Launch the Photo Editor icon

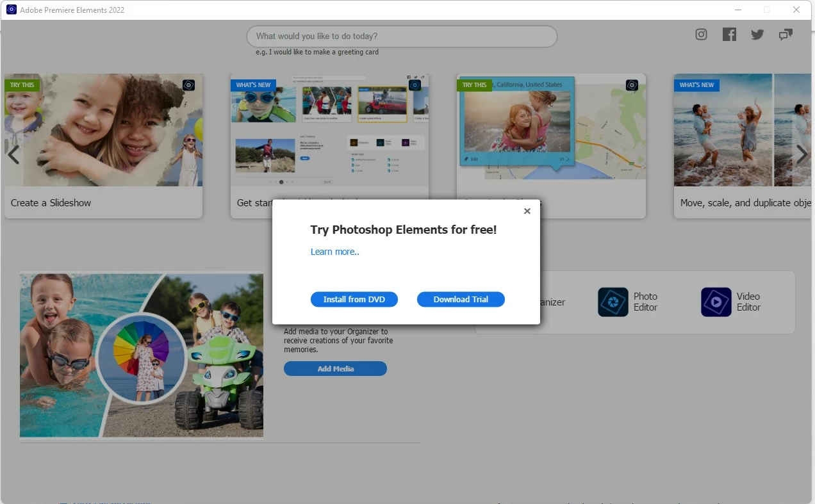[613, 302]
